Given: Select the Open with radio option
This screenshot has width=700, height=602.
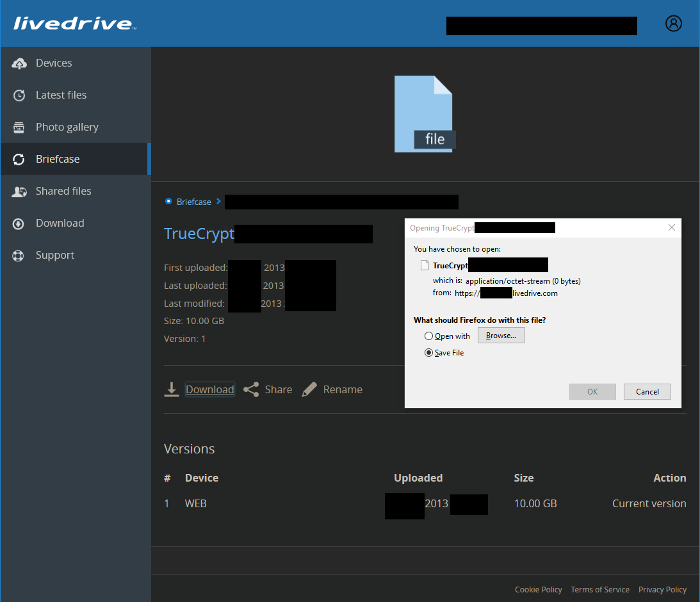Looking at the screenshot, I should (428, 336).
